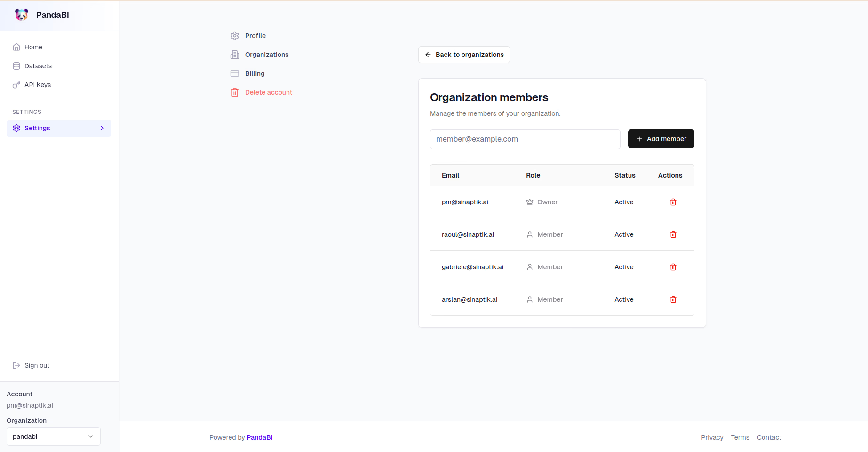
Task: Click the Organization members heading
Action: (x=489, y=97)
